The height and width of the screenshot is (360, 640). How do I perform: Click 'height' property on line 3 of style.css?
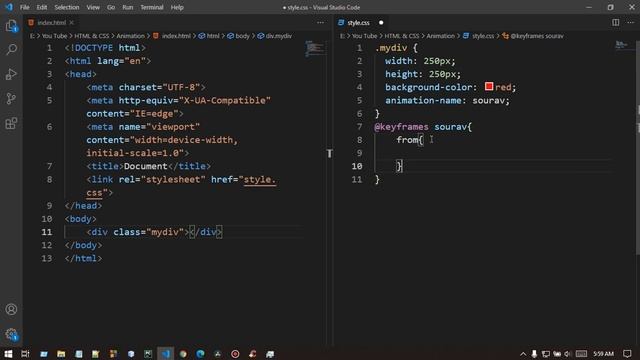point(402,74)
